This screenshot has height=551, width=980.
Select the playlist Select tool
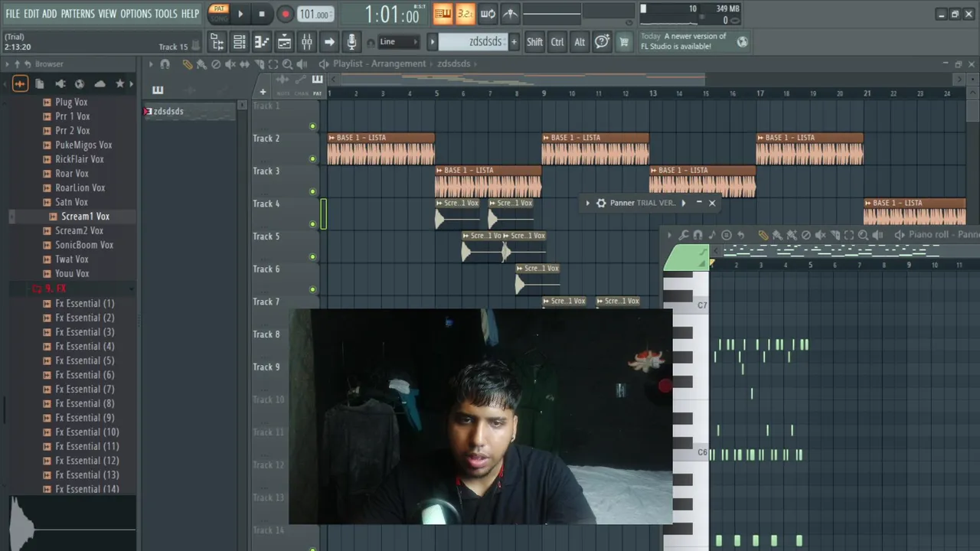pyautogui.click(x=273, y=64)
